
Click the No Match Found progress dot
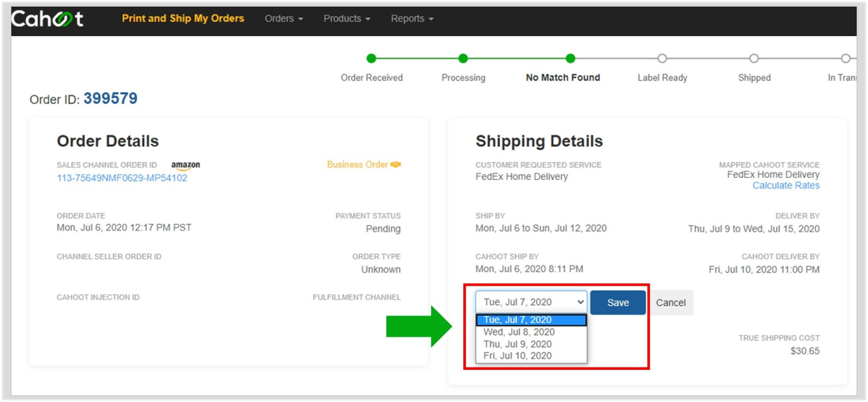click(x=570, y=59)
